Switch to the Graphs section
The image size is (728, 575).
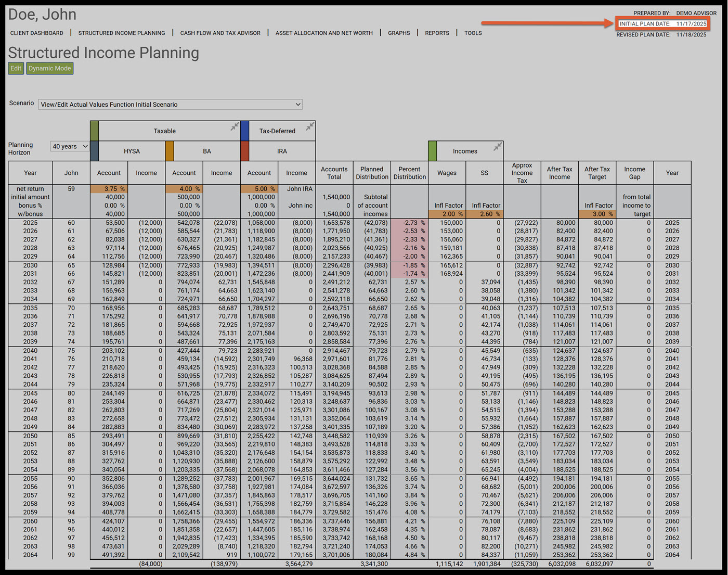(399, 33)
